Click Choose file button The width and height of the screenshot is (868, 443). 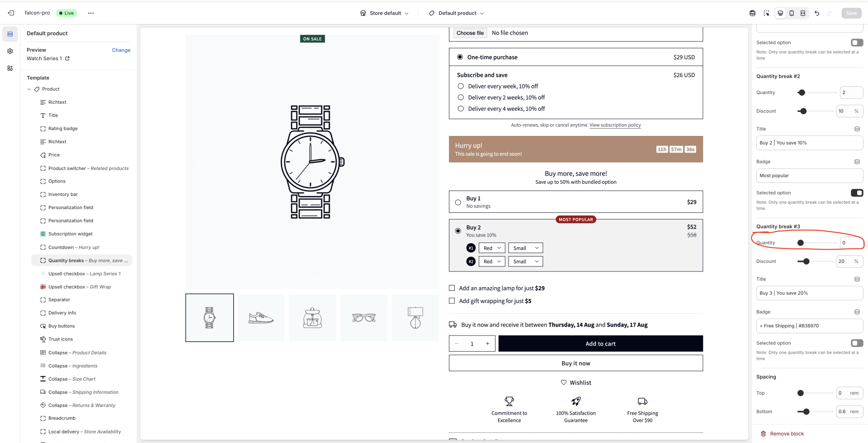(470, 33)
